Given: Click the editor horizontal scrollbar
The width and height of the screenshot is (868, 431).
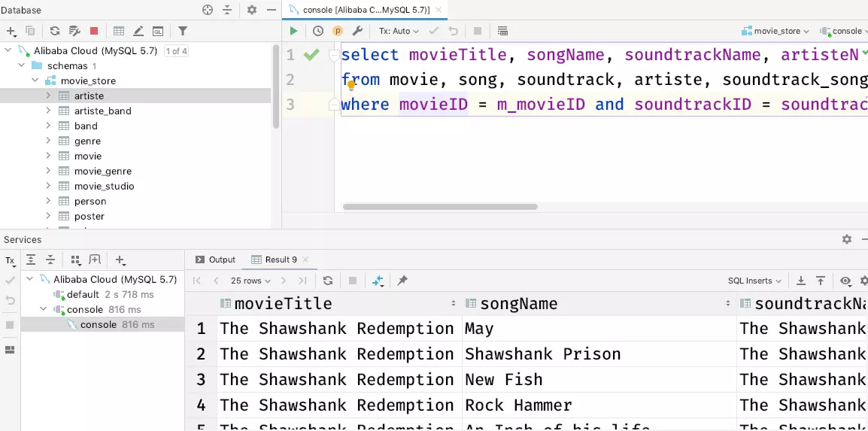Looking at the screenshot, I should click(x=440, y=207).
